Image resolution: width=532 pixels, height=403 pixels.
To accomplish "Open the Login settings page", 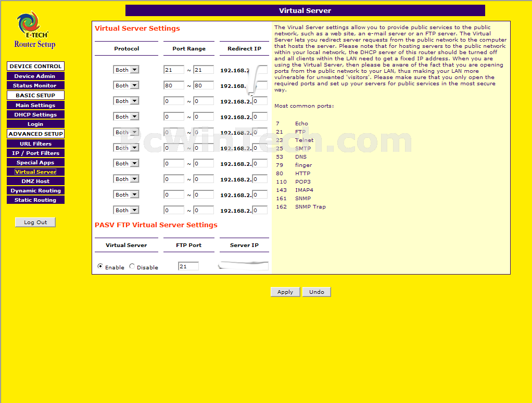I will click(35, 124).
